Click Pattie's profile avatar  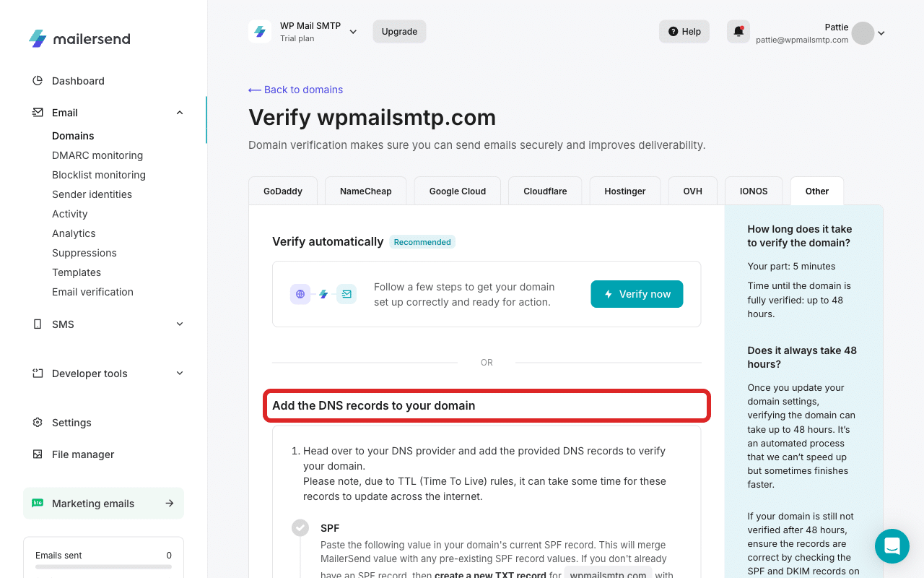[x=862, y=33]
